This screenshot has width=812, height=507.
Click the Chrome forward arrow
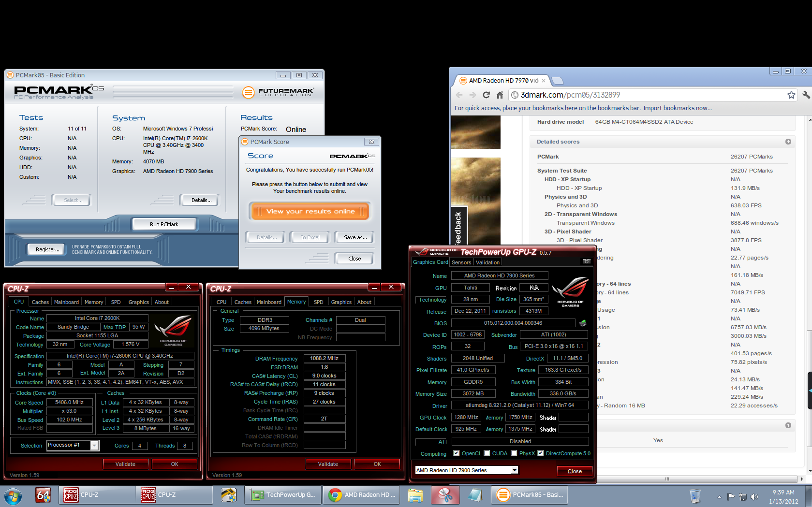(x=472, y=95)
